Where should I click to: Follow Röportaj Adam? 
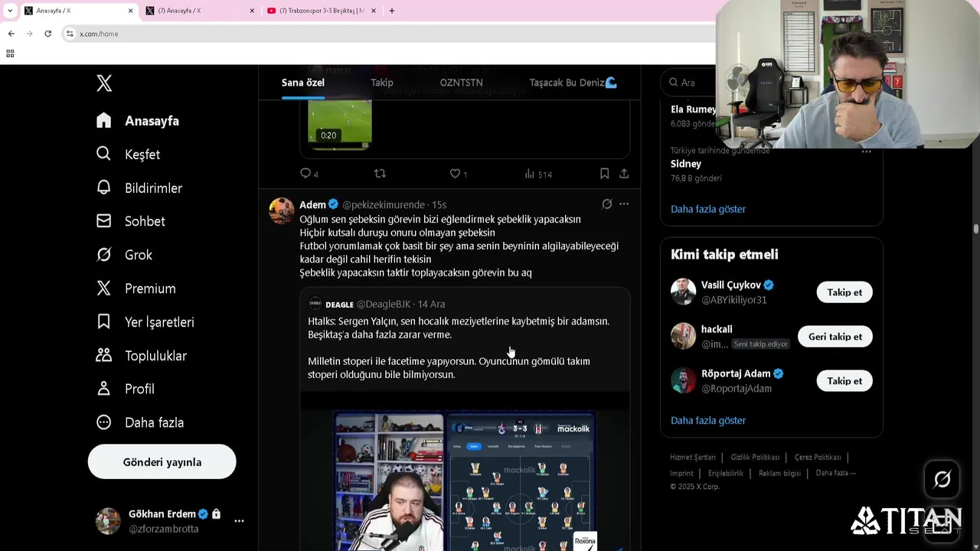tap(844, 381)
